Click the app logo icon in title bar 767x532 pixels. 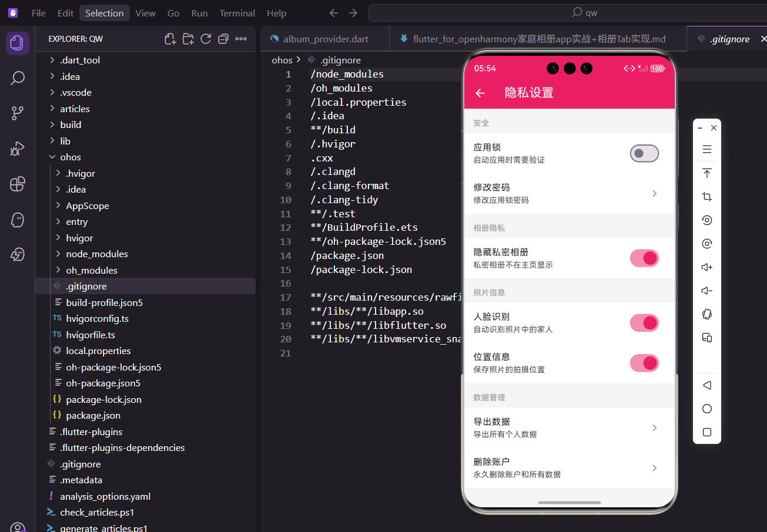click(13, 13)
